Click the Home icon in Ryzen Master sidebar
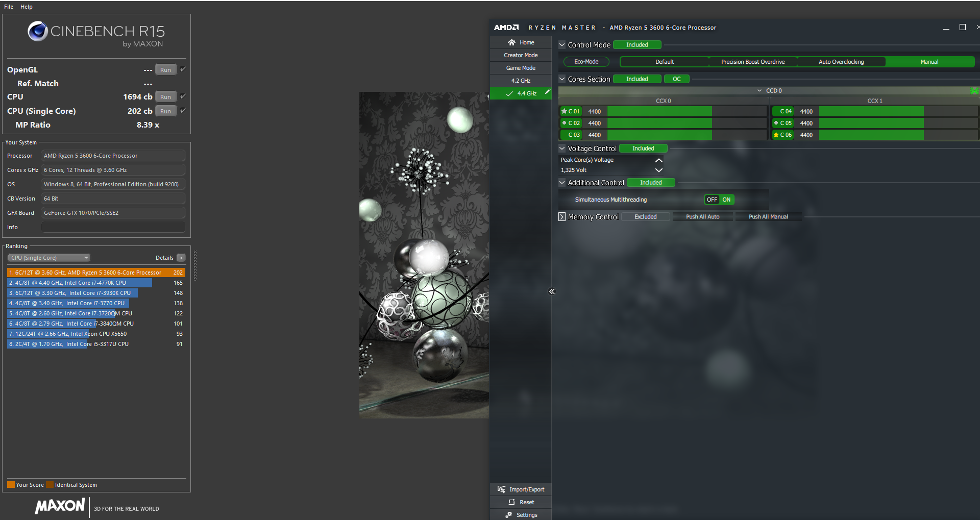Image resolution: width=980 pixels, height=520 pixels. pos(511,42)
